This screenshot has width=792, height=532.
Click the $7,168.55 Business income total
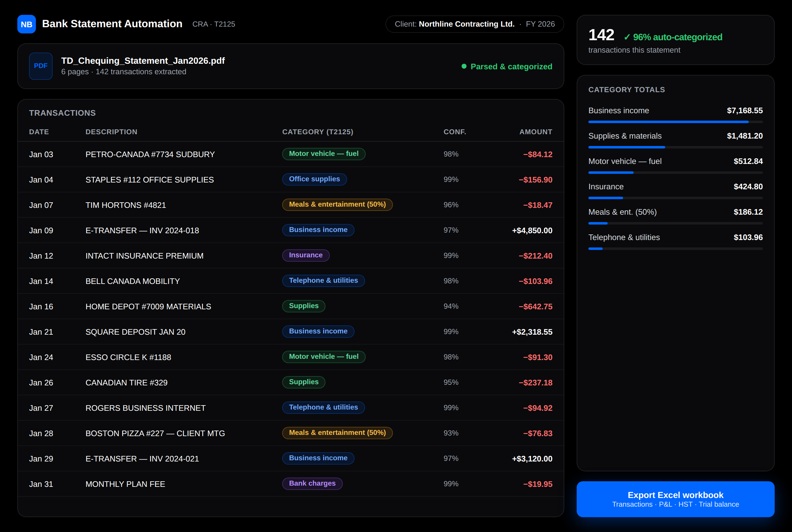tap(744, 111)
